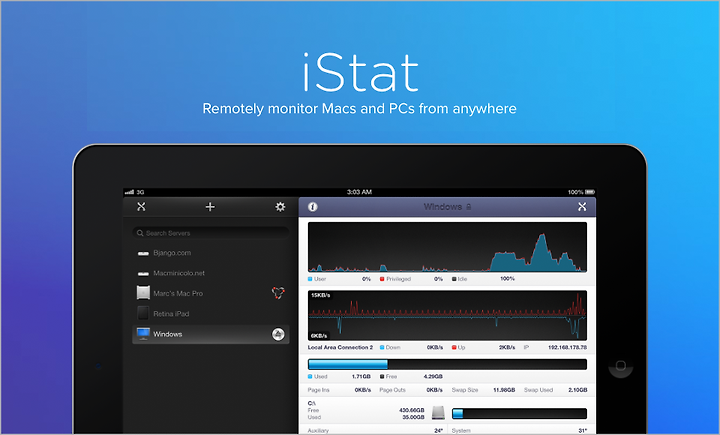The height and width of the screenshot is (435, 720).
Task: Click the "6KB/s" graph scale label
Action: 319,336
